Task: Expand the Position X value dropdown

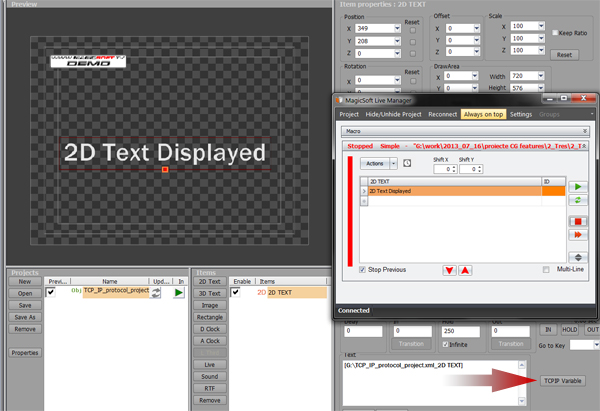Action: pos(397,28)
